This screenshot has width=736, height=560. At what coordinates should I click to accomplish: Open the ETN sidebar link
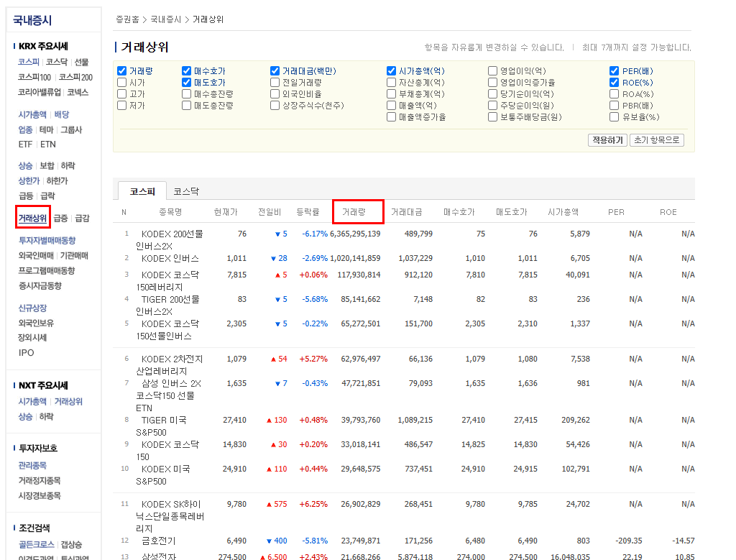point(48,144)
